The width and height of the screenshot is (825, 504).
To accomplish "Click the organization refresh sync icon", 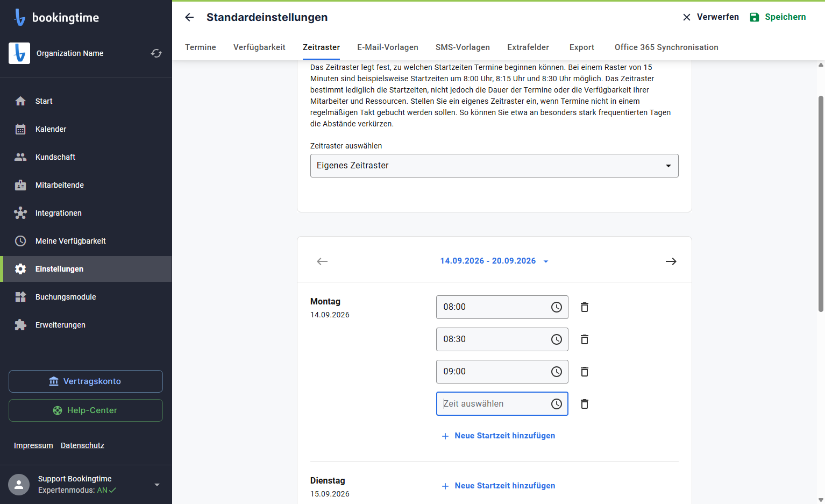I will pyautogui.click(x=157, y=53).
